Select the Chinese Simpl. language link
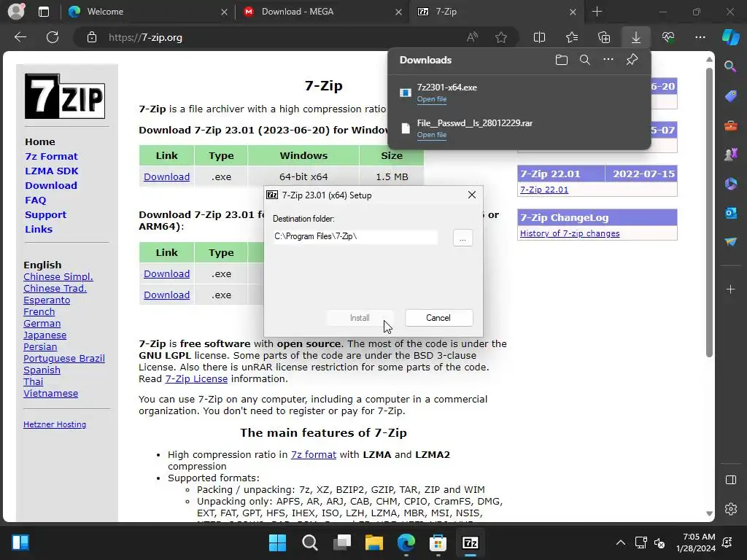 pos(58,276)
